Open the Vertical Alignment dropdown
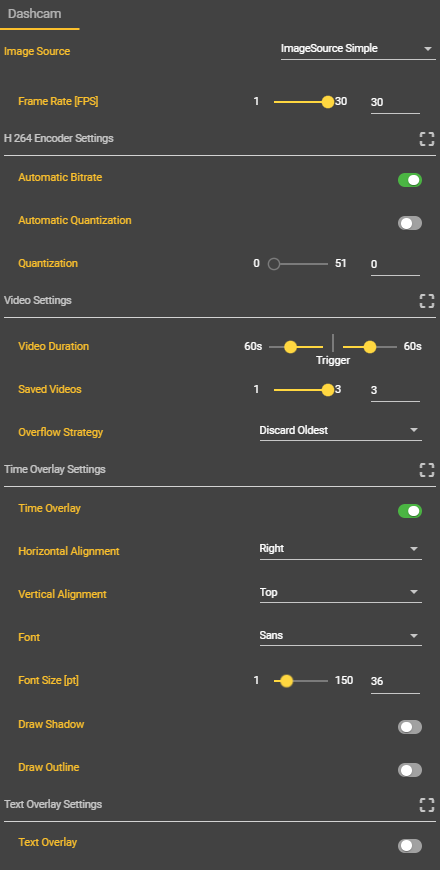Viewport: 440px width, 870px height. (x=341, y=592)
